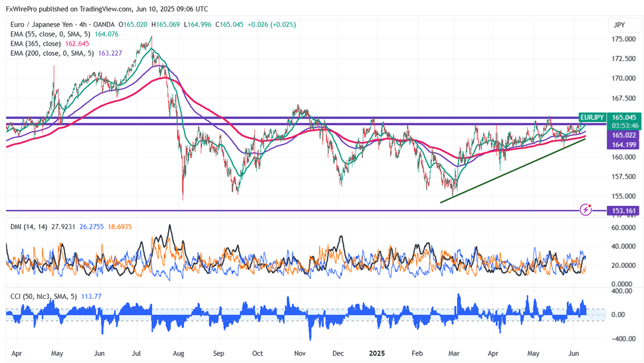Select the EMA (55, close, 0, SMA, 5) legend

[50, 34]
